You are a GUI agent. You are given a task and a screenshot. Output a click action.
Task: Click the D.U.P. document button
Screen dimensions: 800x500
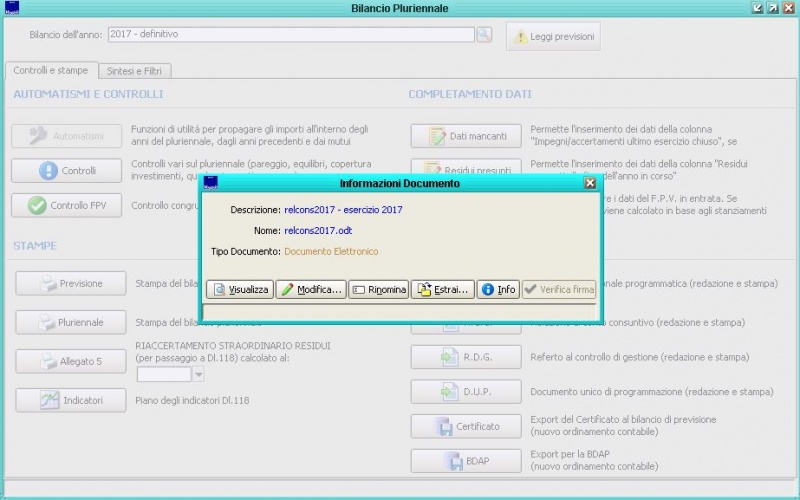tap(466, 392)
